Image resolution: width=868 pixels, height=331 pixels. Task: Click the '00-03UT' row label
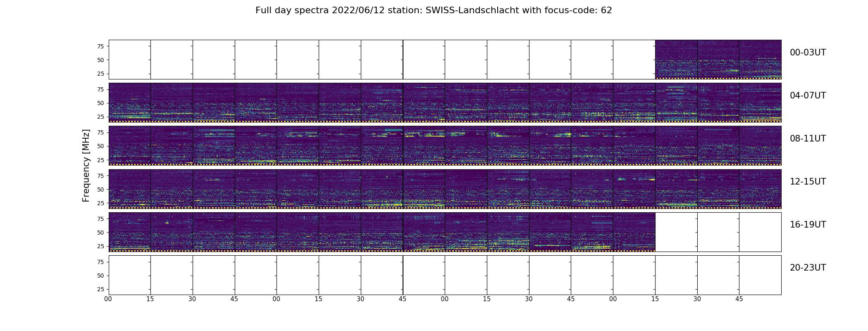point(808,53)
